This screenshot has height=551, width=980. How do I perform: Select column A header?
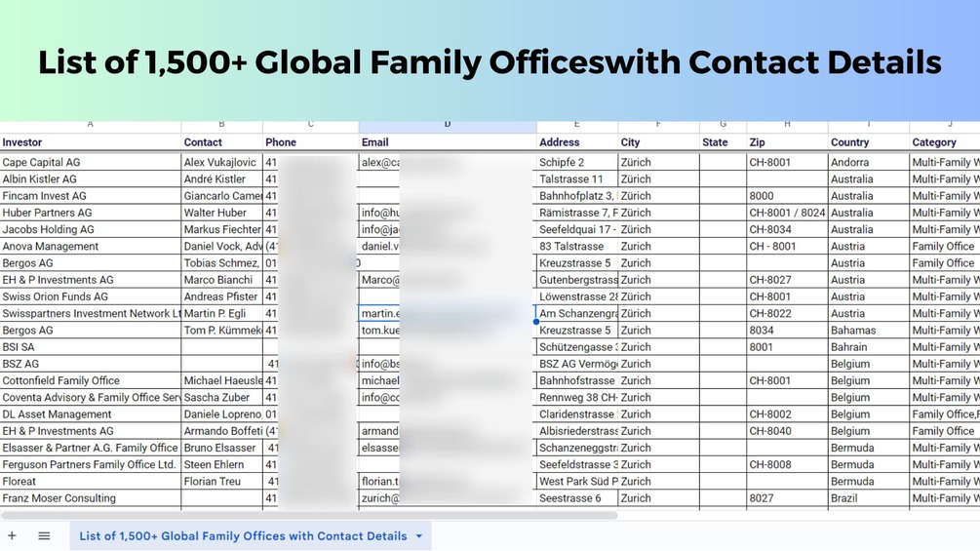(x=91, y=125)
